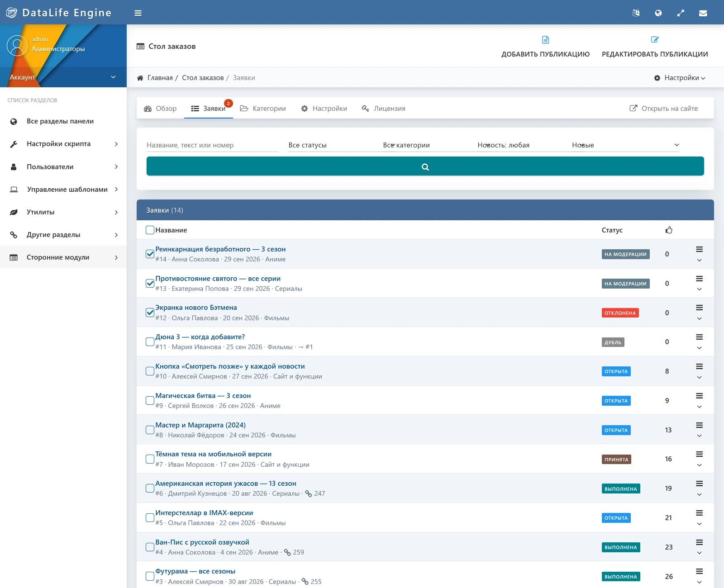Click the DataLife Engine logo
Image resolution: width=724 pixels, height=588 pixels.
click(x=59, y=13)
